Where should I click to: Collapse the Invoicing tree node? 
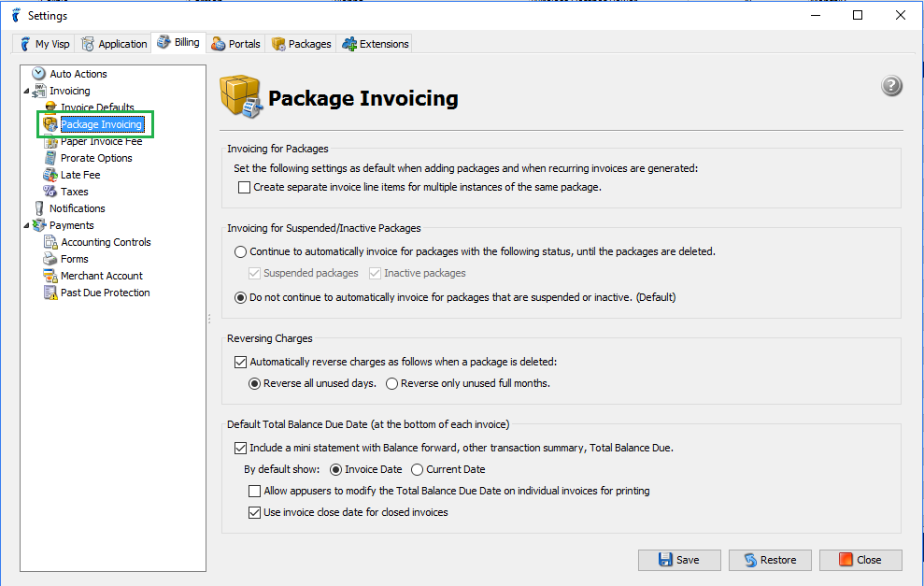(26, 92)
